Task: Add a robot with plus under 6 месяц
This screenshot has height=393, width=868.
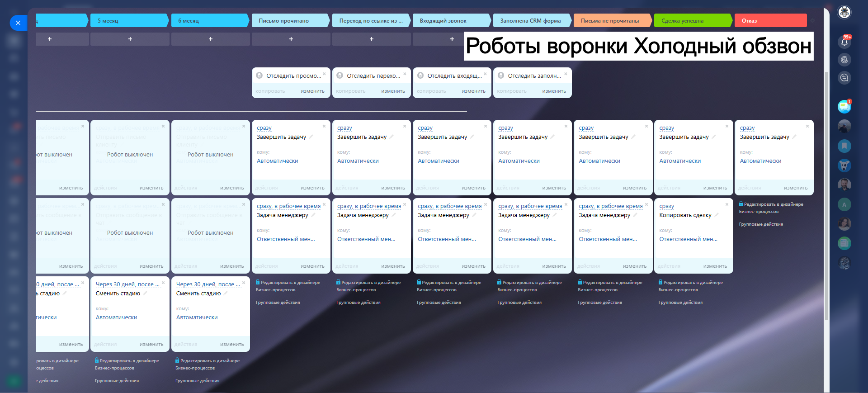Action: [211, 39]
